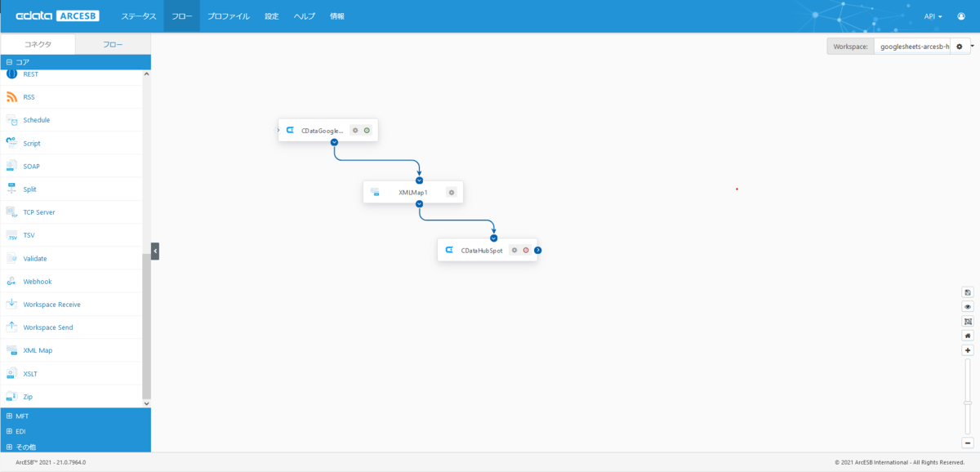This screenshot has width=980, height=472.
Task: Select the Schedule connector icon
Action: pos(11,120)
